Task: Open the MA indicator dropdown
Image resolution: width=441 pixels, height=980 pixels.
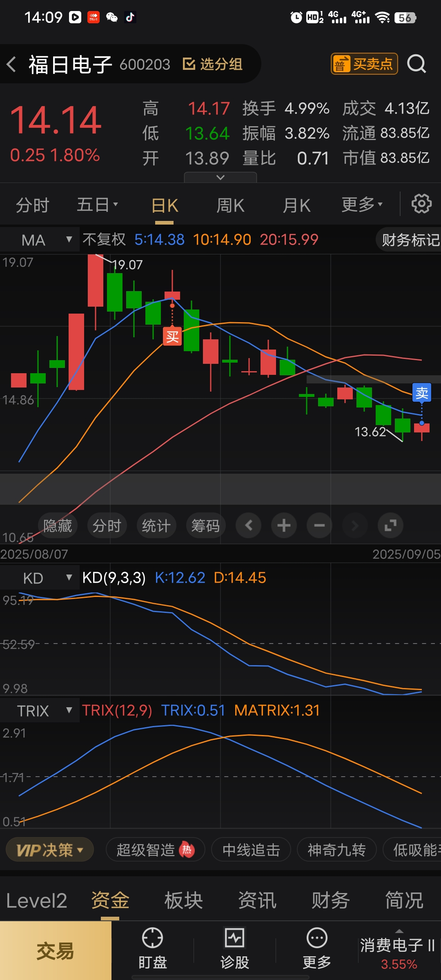Action: pos(40,240)
